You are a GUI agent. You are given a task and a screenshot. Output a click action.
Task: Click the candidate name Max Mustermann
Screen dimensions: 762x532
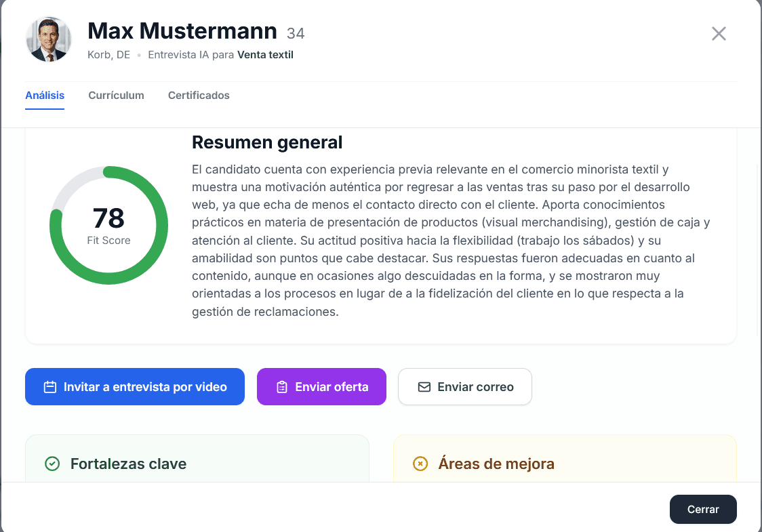pyautogui.click(x=182, y=31)
